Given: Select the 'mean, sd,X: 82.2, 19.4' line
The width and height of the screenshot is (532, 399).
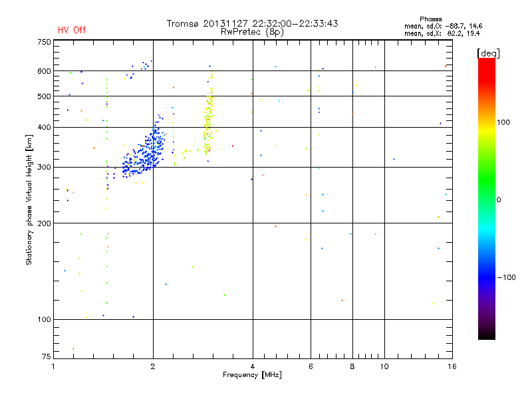Looking at the screenshot, I should coord(442,33).
